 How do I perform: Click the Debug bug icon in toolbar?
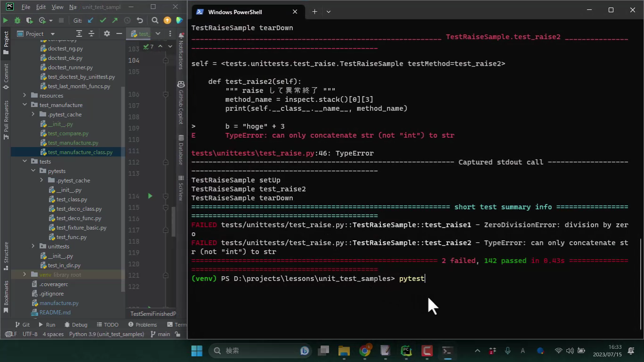17,20
